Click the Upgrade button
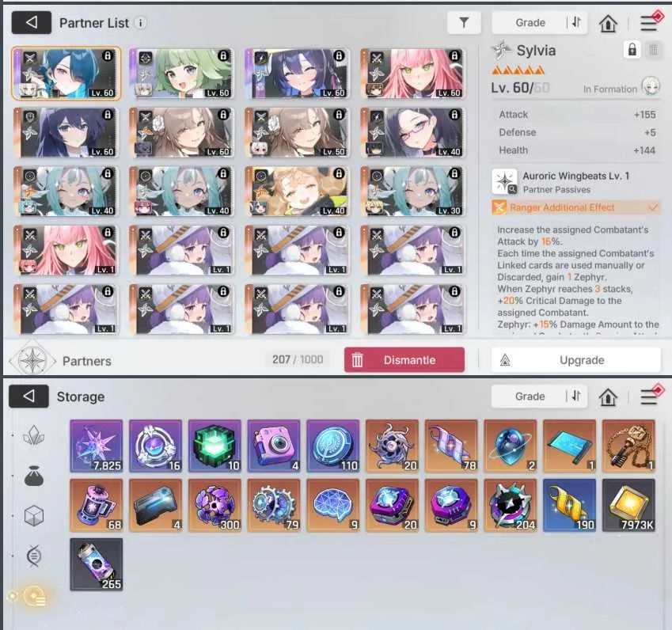 [x=576, y=360]
